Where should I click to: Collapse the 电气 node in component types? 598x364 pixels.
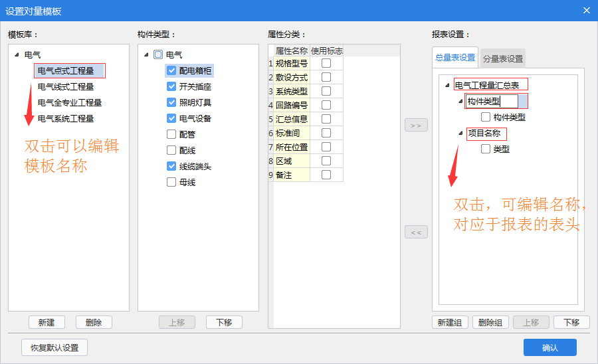pos(146,55)
